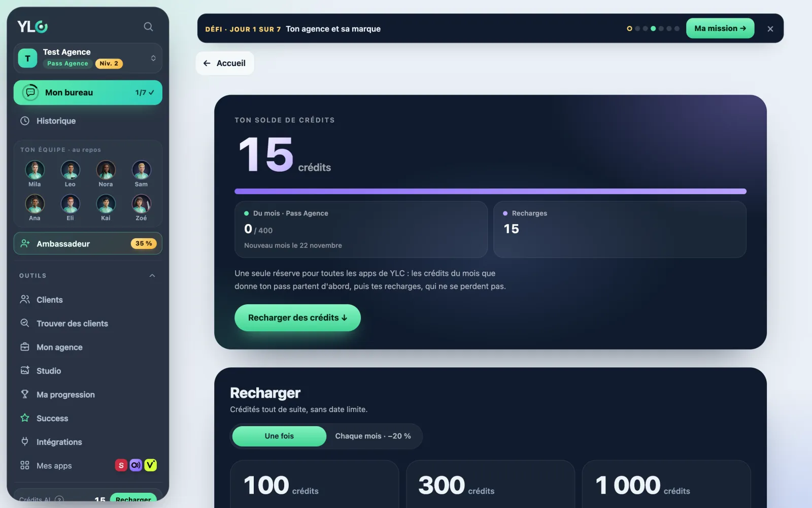Open Mes apps
The height and width of the screenshot is (508, 812).
(88, 466)
